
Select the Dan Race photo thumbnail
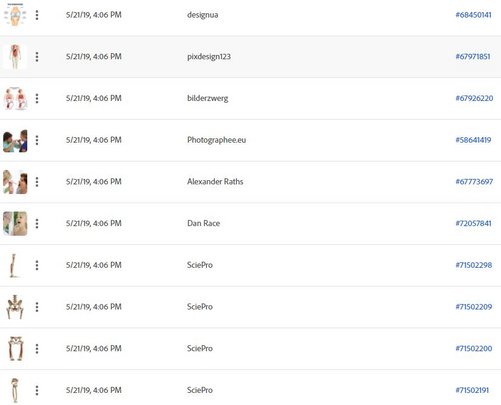click(15, 223)
